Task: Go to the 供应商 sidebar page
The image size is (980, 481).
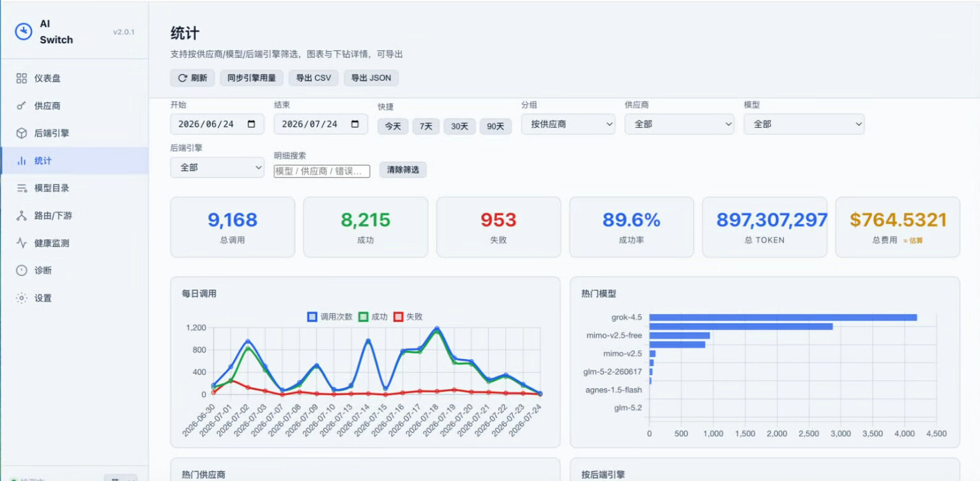Action: 74,106
